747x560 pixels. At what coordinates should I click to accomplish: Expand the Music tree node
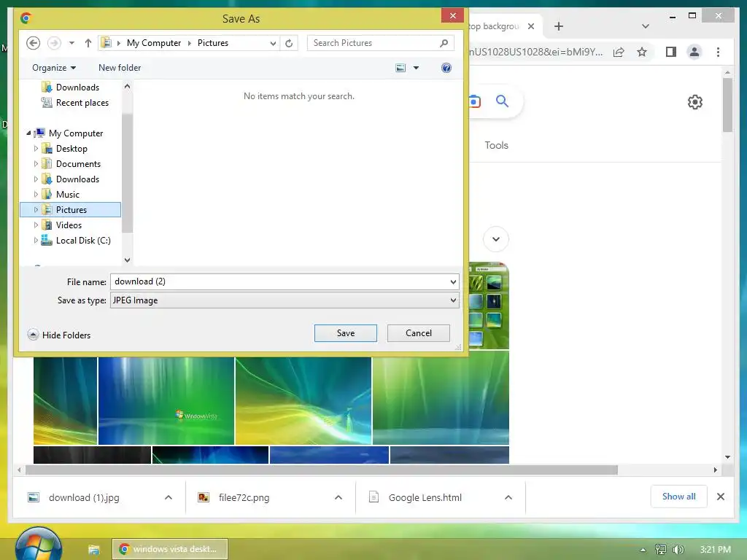click(36, 194)
